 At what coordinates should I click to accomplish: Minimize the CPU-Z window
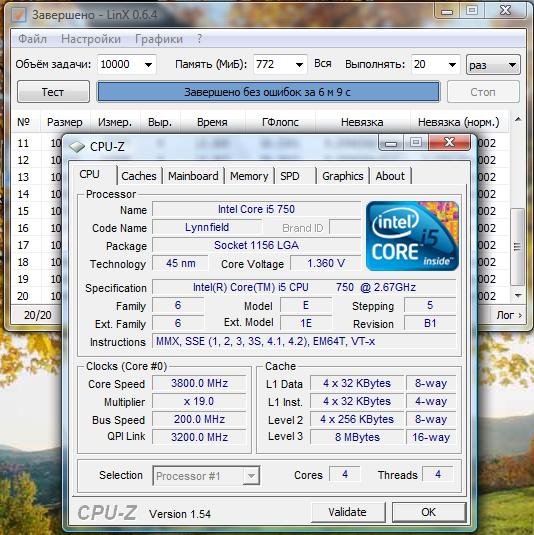[391, 143]
